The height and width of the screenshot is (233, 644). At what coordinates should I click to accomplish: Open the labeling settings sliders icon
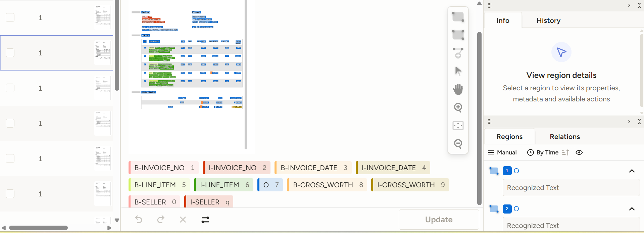click(205, 220)
